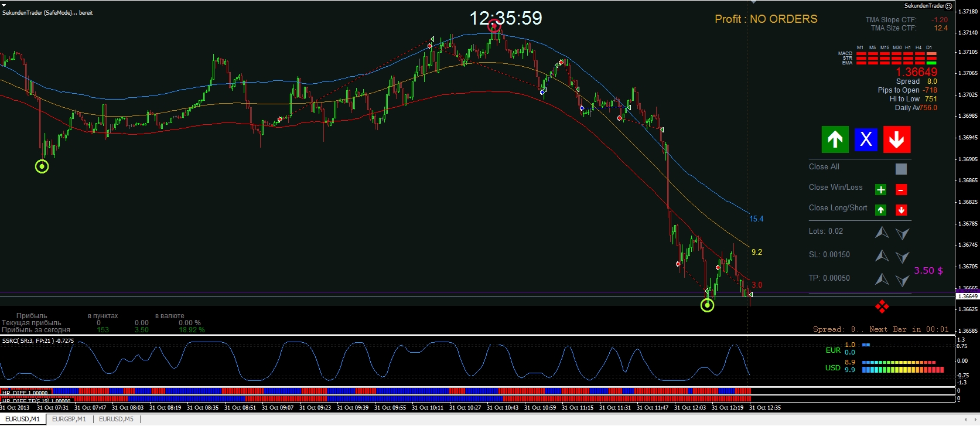Click the Daily Av 756.0 value
The image size is (980, 426).
(928, 108)
